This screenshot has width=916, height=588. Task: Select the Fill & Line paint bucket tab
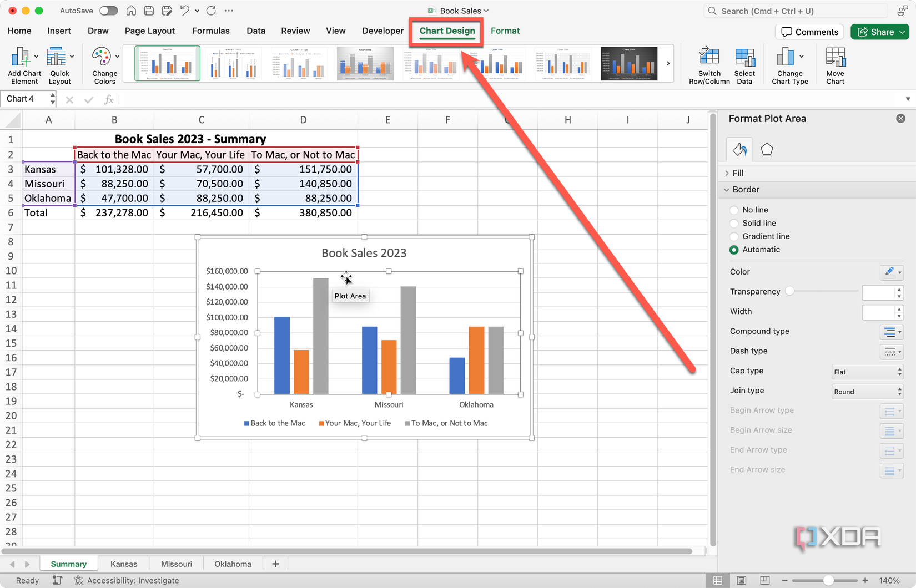739,149
